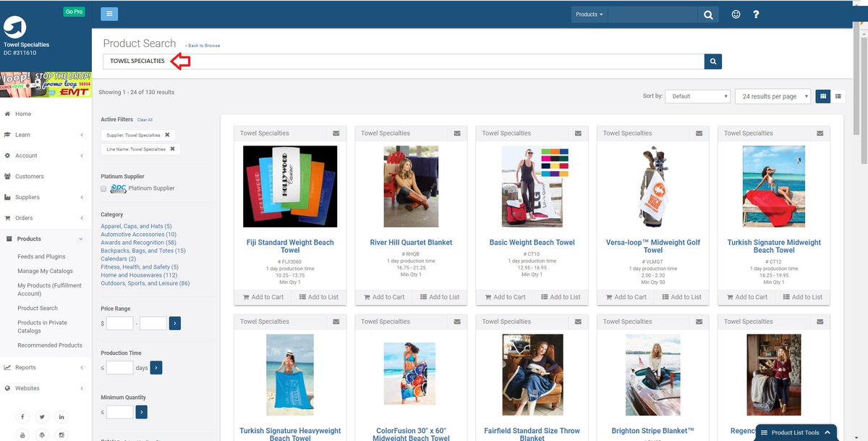The width and height of the screenshot is (868, 441).
Task: Expand the Account sidebar menu
Action: (45, 156)
